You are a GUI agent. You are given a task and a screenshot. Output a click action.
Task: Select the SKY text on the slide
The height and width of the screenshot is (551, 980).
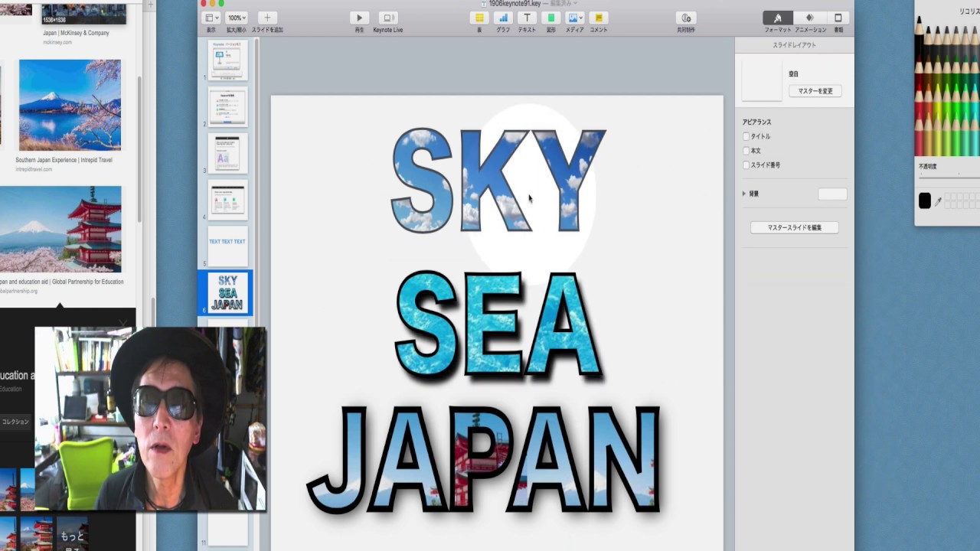click(498, 181)
